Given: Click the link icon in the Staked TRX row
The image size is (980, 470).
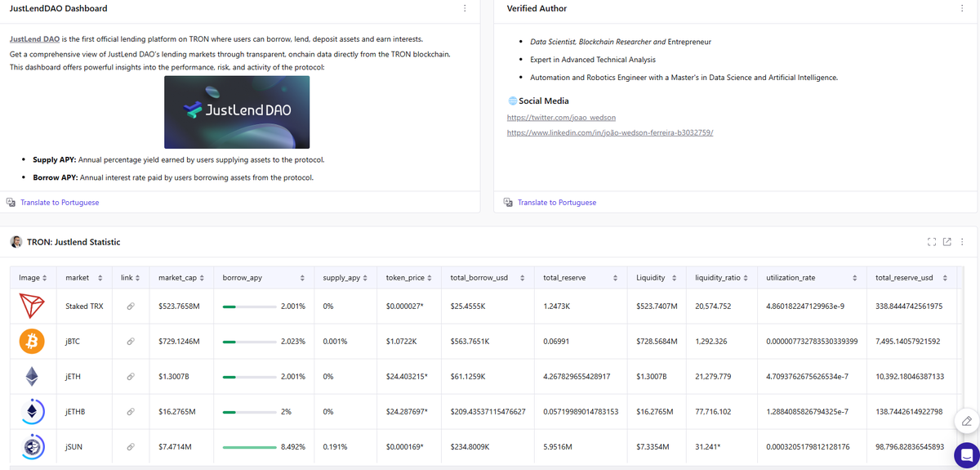Looking at the screenshot, I should (x=131, y=307).
